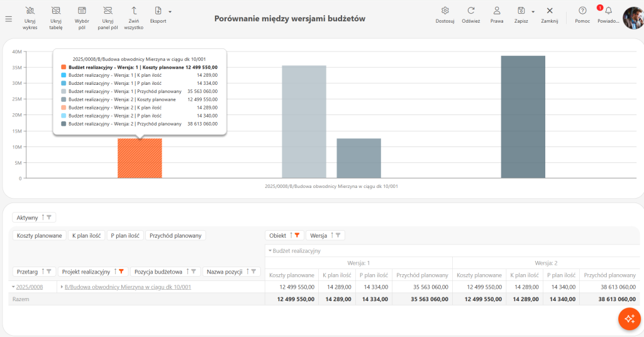Open the Eksport dropdown arrow
Image resolution: width=644 pixels, height=337 pixels.
coord(170,12)
